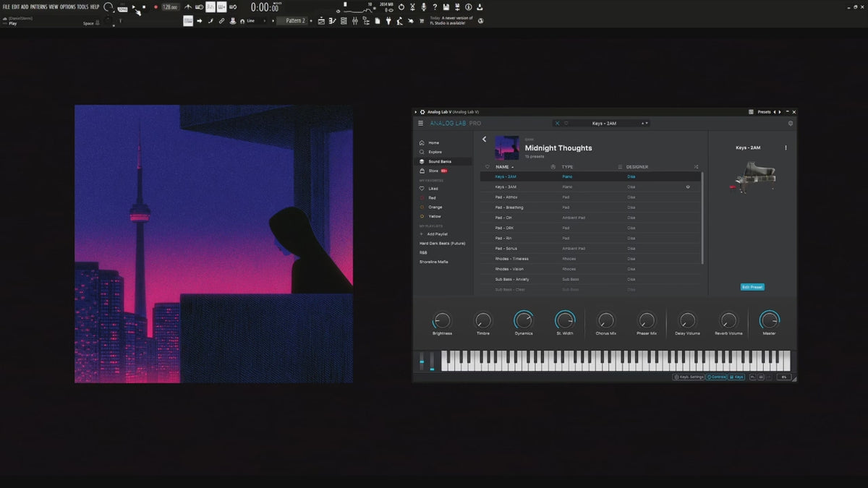Image resolution: width=868 pixels, height=488 pixels.
Task: Open the three-dot menu next to Keys - 2AM
Action: pyautogui.click(x=786, y=148)
